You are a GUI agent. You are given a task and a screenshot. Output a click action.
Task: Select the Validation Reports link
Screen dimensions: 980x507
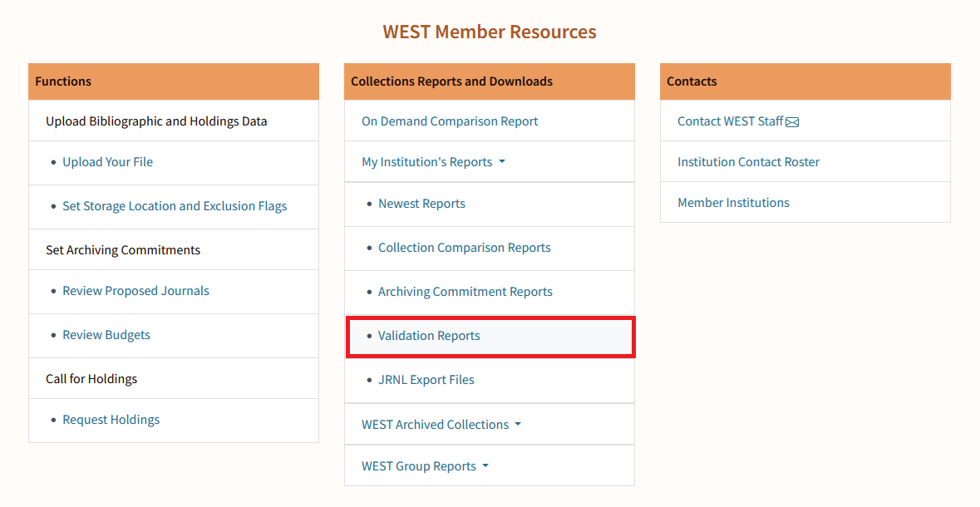[x=429, y=336]
